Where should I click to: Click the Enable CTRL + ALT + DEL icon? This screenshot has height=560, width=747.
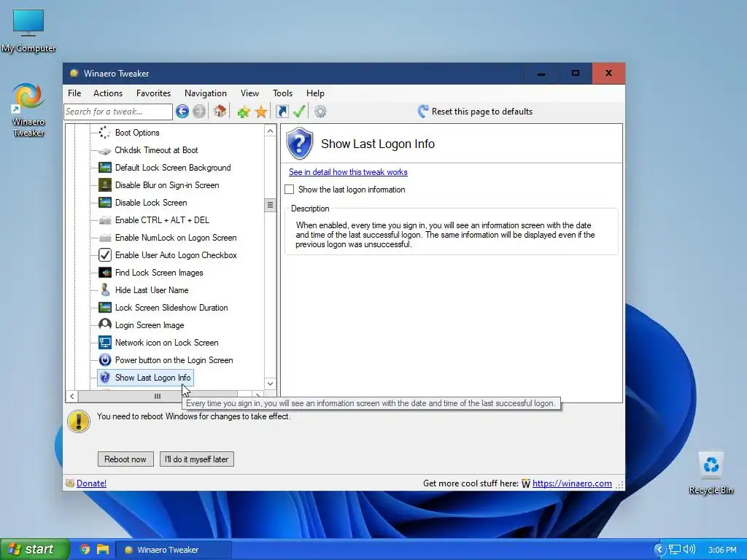click(x=105, y=220)
